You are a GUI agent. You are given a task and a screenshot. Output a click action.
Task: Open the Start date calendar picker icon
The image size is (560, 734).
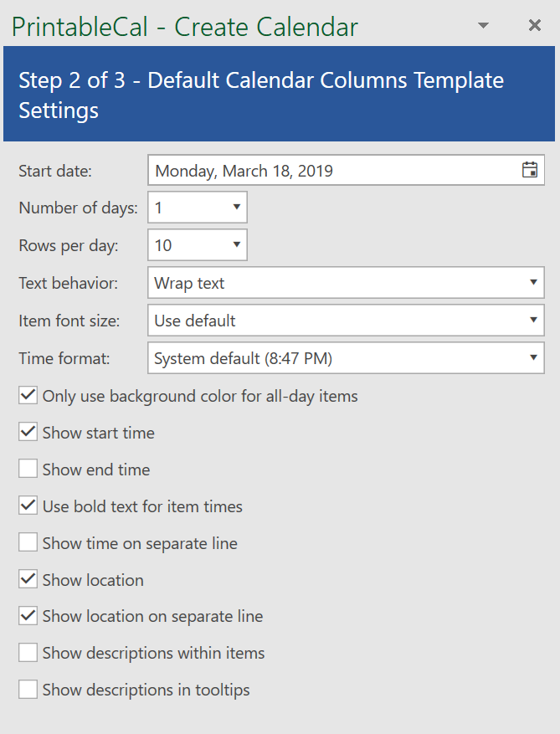pos(530,171)
